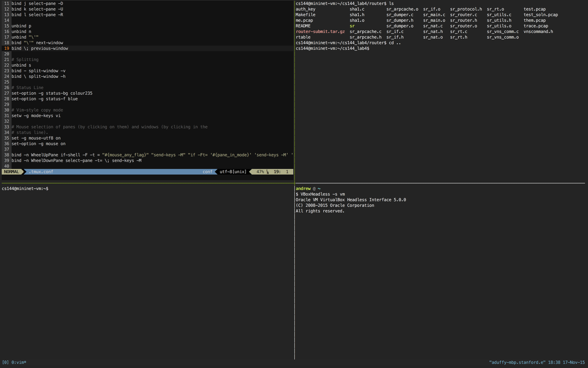
Task: Click the conf filetype label in vim statusline
Action: pos(208,172)
